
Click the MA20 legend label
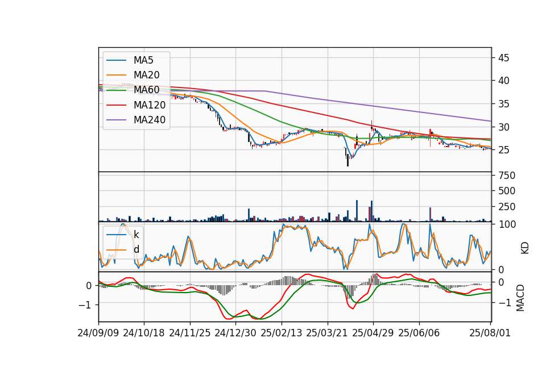[x=146, y=75]
